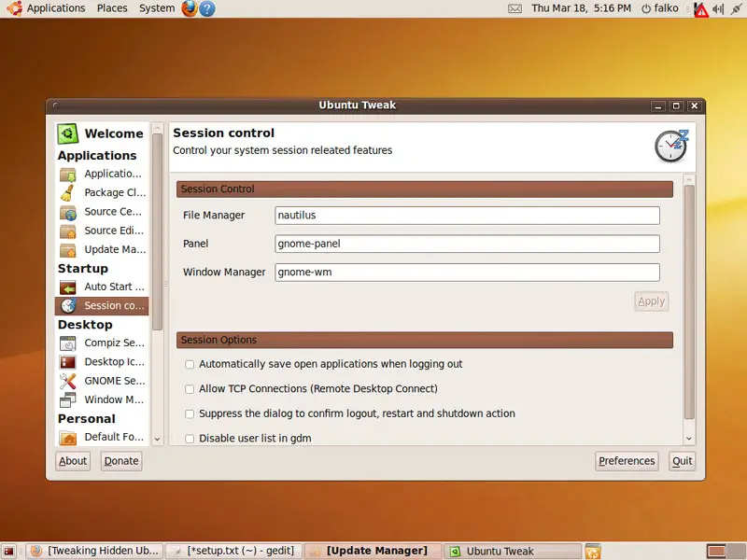Check Suppress the logout confirm dialog option
This screenshot has height=560, width=747.
(x=190, y=414)
